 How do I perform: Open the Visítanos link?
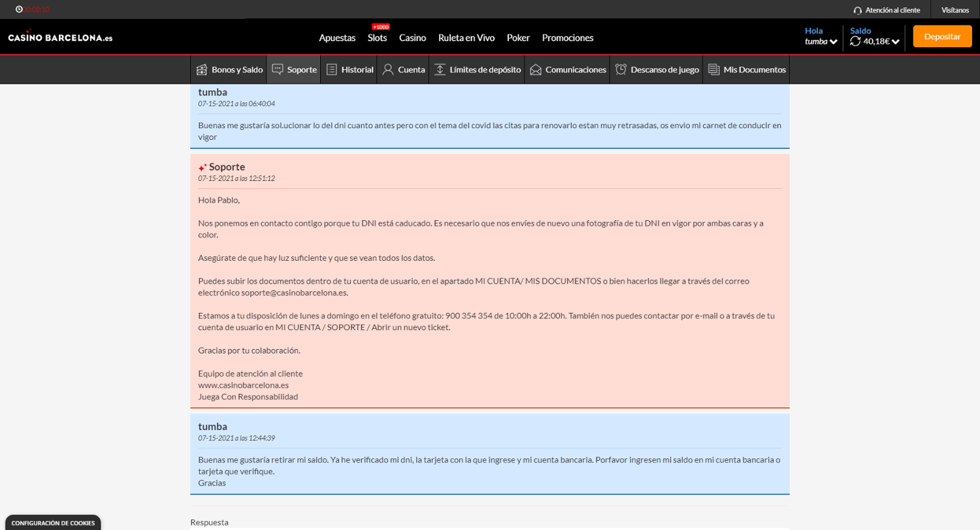coord(955,10)
